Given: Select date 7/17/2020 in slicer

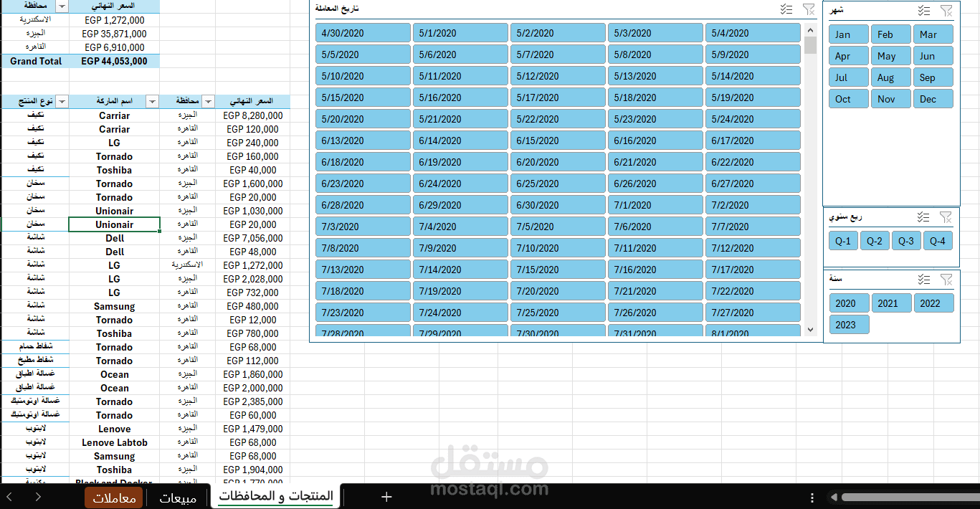Looking at the screenshot, I should pyautogui.click(x=753, y=270).
